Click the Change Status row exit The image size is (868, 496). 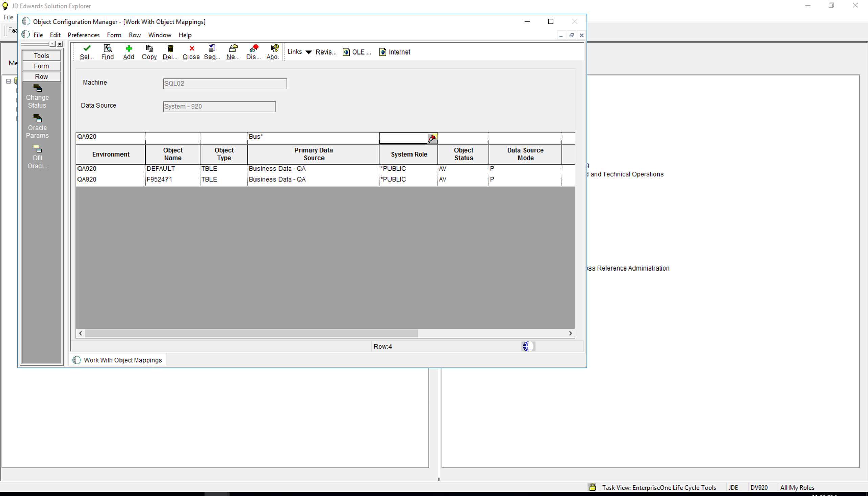38,96
